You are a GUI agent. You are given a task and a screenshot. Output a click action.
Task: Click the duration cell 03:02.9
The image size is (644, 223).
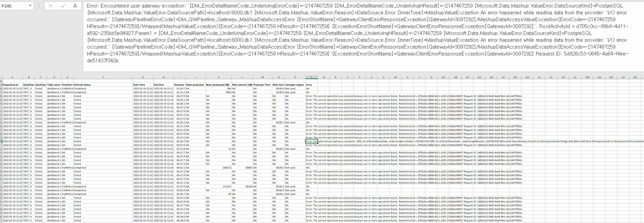pyautogui.click(x=179, y=190)
